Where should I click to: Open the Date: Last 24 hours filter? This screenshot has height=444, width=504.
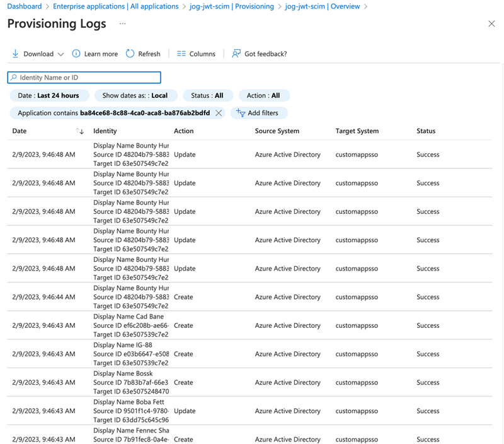[x=48, y=96]
